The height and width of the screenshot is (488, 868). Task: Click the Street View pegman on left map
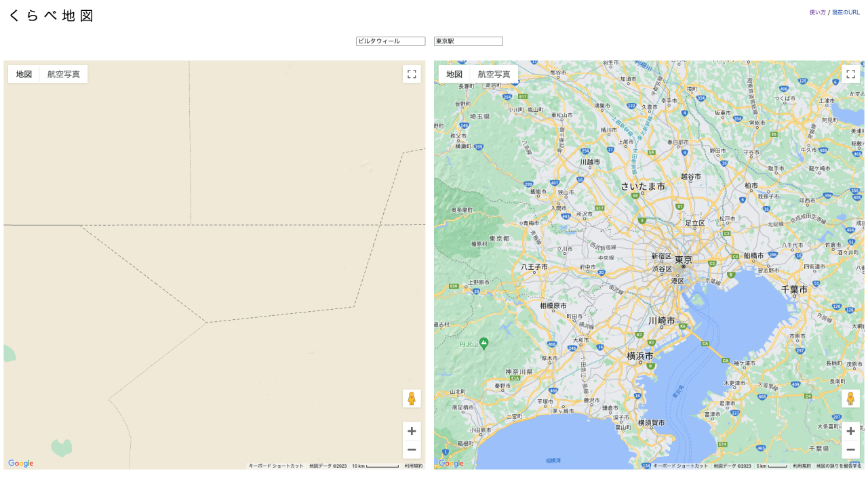pos(412,399)
